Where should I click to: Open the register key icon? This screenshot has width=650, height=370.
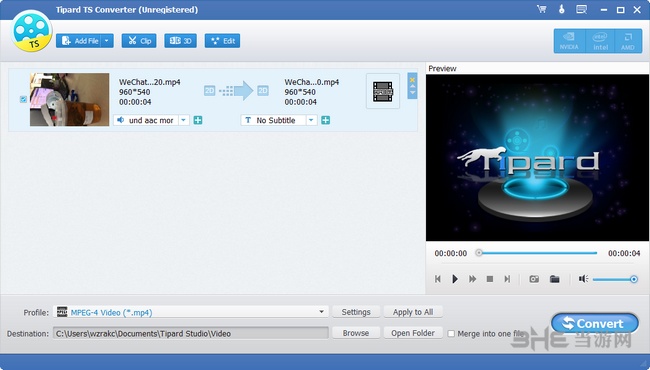561,9
